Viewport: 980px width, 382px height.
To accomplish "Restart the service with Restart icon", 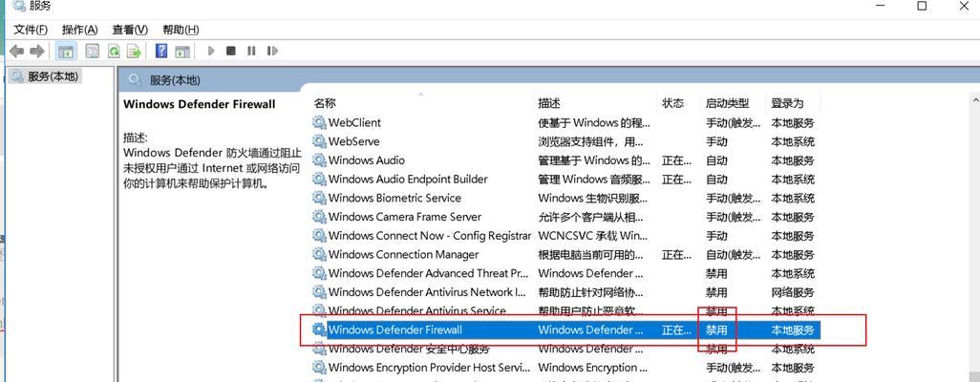I will (x=272, y=52).
